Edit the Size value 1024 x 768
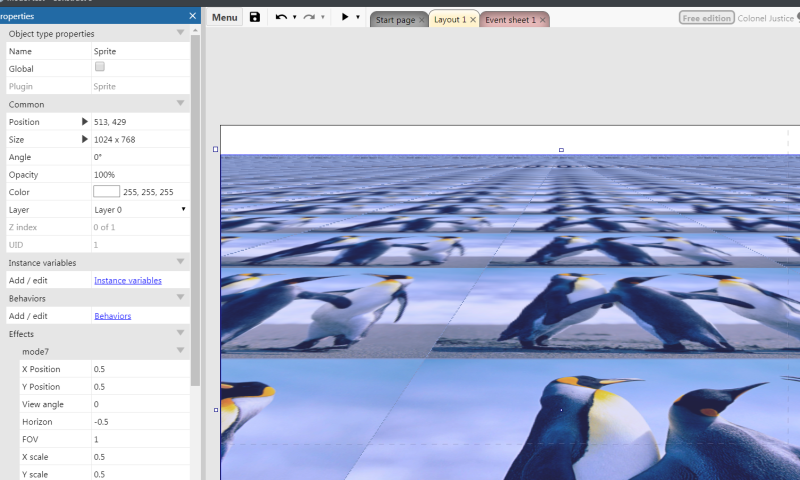The width and height of the screenshot is (800, 480). point(140,139)
